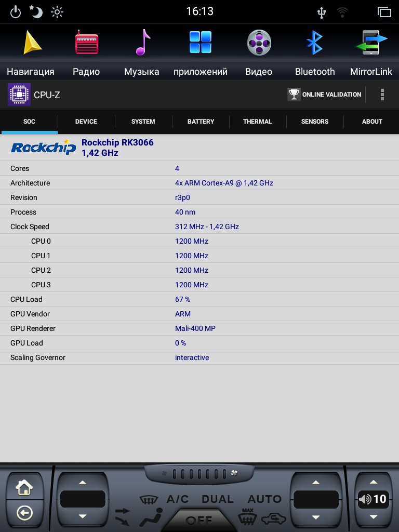Open the приложений apps grid
Image resolution: width=399 pixels, height=532 pixels.
pos(201,52)
